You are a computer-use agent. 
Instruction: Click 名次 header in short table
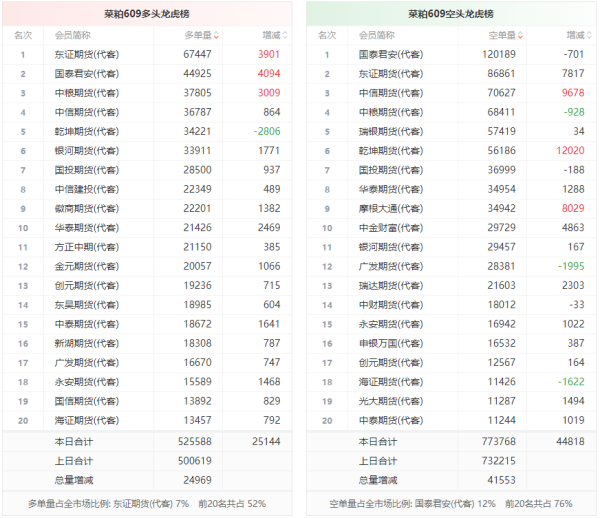click(327, 36)
